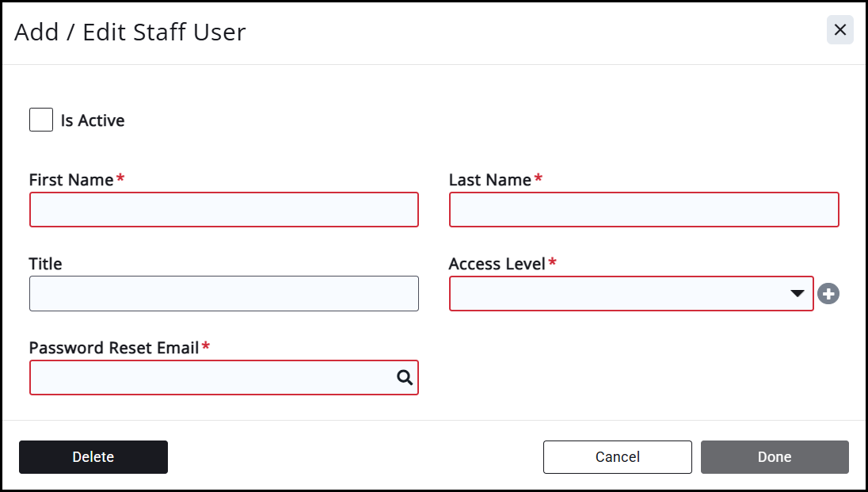868x492 pixels.
Task: Click into the Title text box
Action: click(223, 294)
